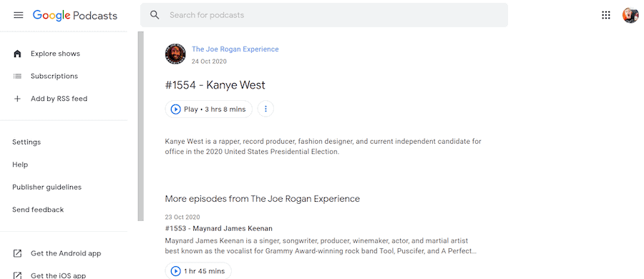Click the 24 Oct 2020 date
644x279 pixels.
click(x=209, y=62)
